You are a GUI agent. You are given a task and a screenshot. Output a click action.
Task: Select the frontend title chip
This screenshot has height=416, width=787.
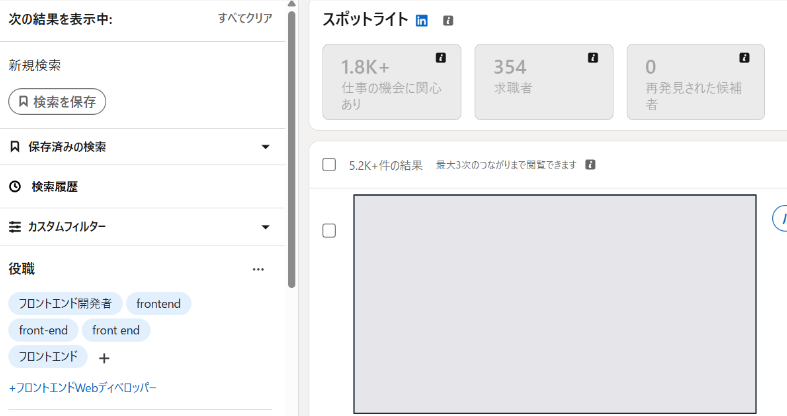(x=159, y=304)
